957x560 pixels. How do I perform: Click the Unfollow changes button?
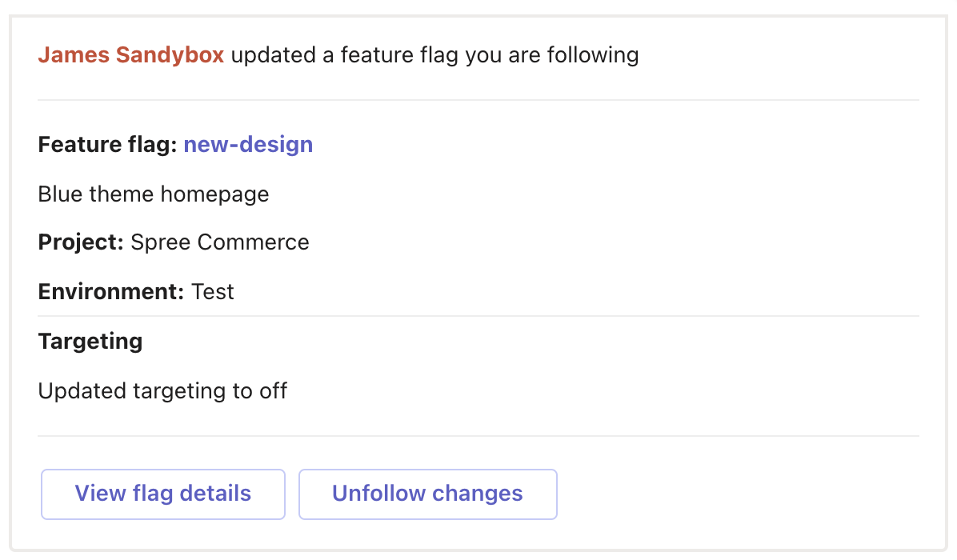(427, 494)
